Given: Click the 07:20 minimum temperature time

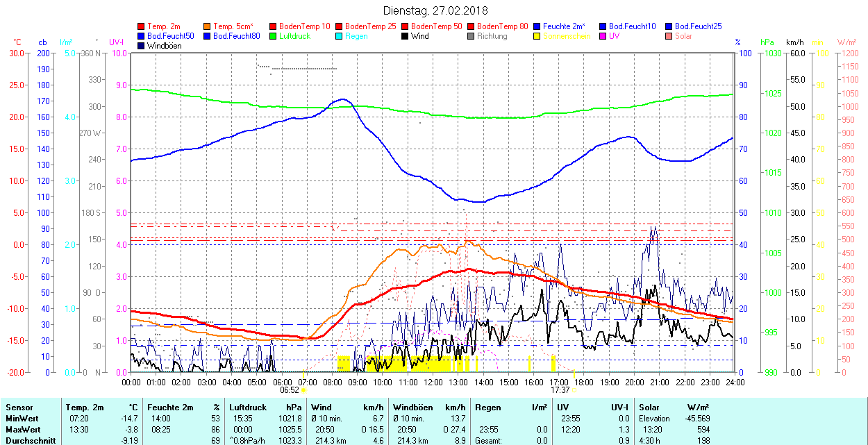Looking at the screenshot, I should 78,419.
